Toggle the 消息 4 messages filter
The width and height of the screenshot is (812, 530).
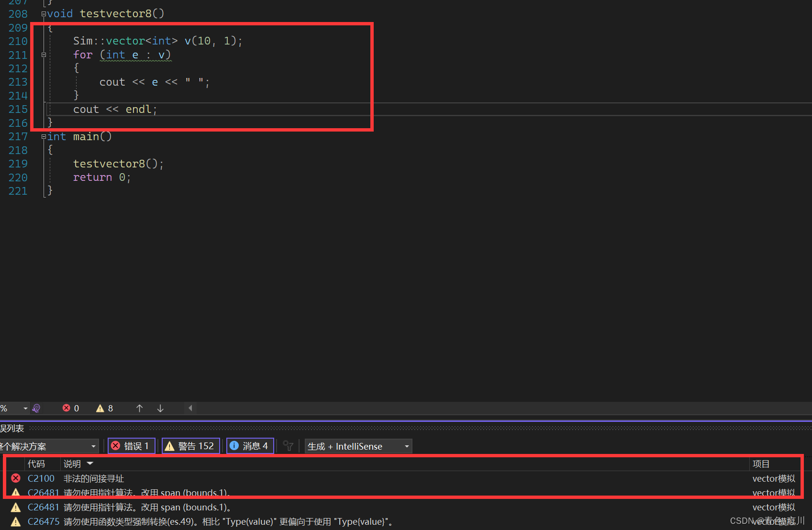click(x=250, y=446)
